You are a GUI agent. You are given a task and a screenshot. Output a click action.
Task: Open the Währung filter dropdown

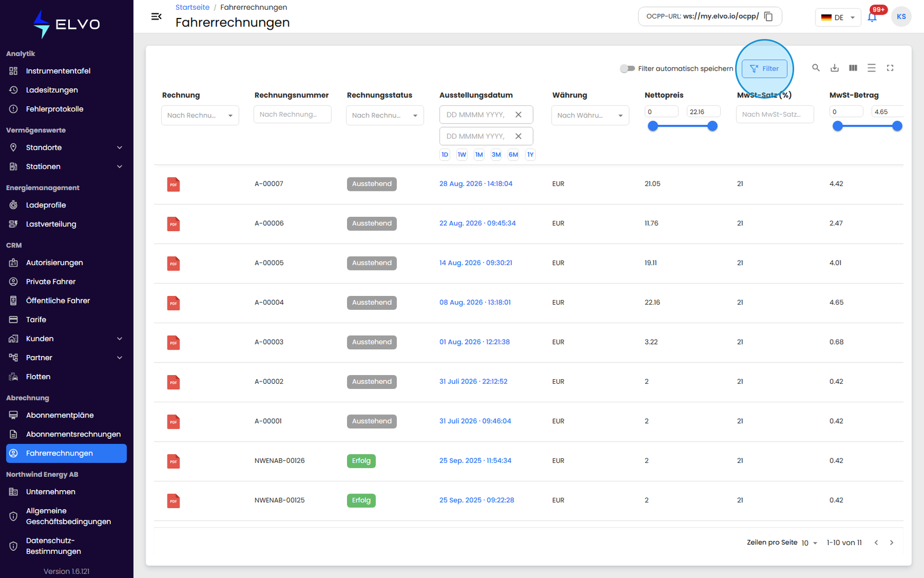(x=590, y=115)
